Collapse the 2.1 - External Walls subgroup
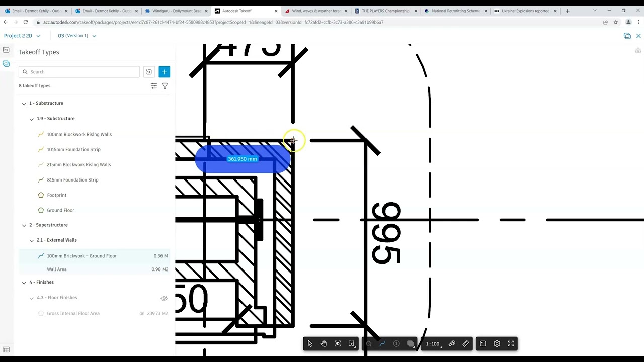The image size is (644, 362). click(x=31, y=240)
